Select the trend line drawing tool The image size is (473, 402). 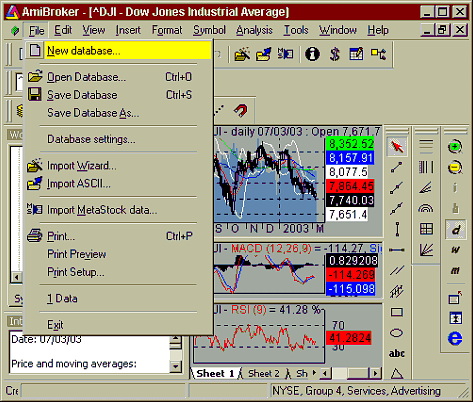coord(397,167)
